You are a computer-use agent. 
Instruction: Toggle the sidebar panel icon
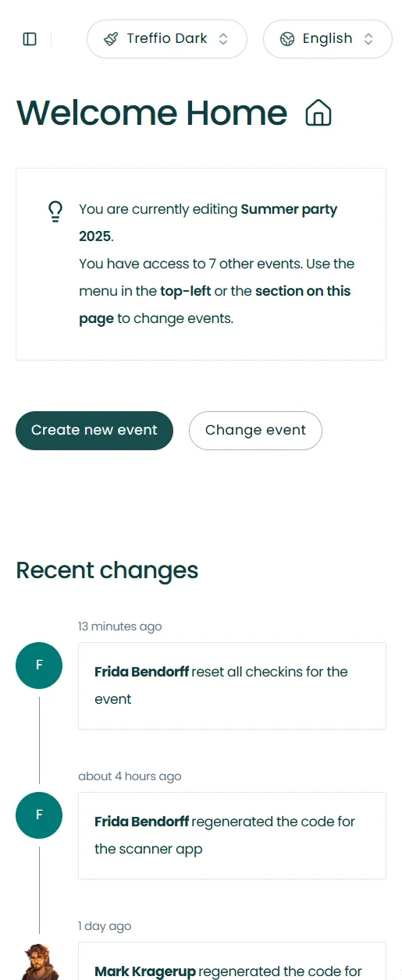[30, 39]
